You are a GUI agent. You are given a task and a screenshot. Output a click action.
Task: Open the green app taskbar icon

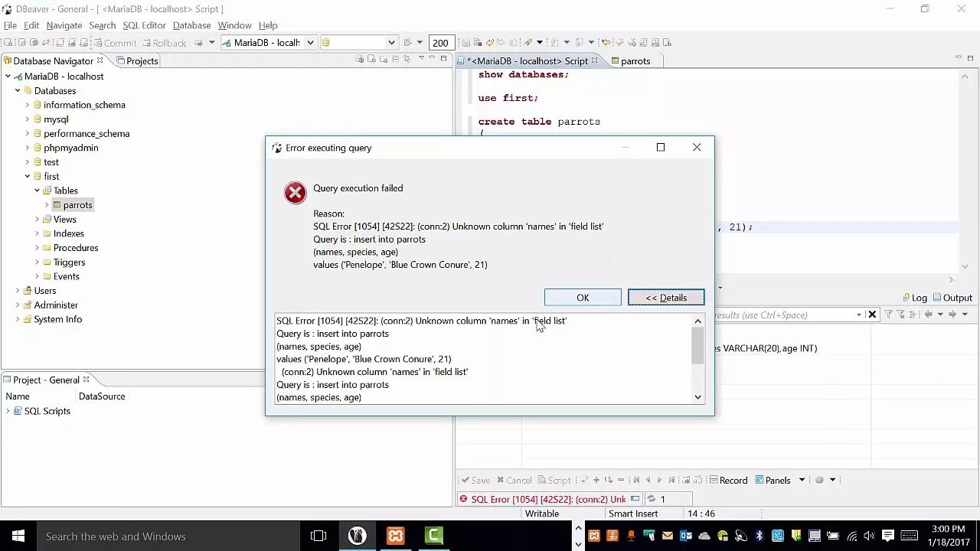(x=433, y=536)
